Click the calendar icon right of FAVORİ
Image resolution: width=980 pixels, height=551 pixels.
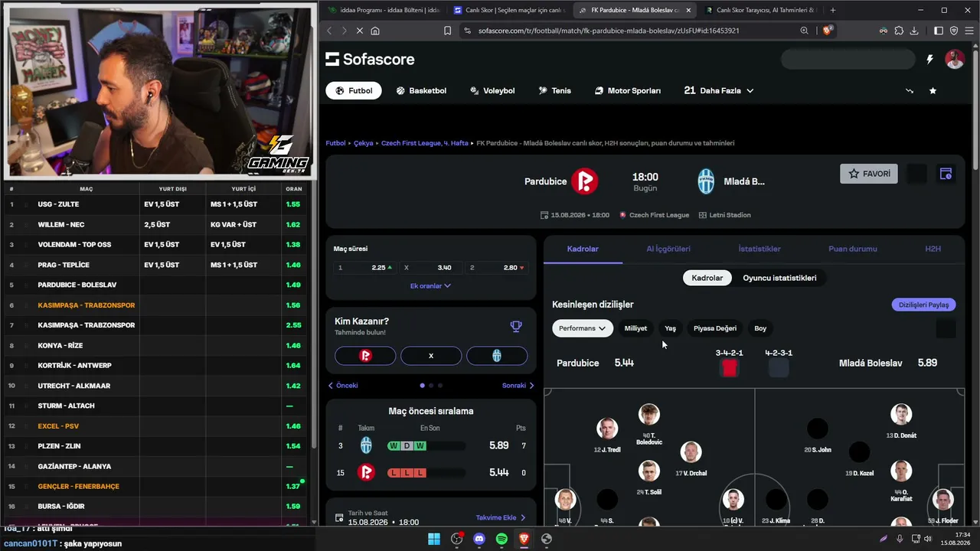pos(946,174)
